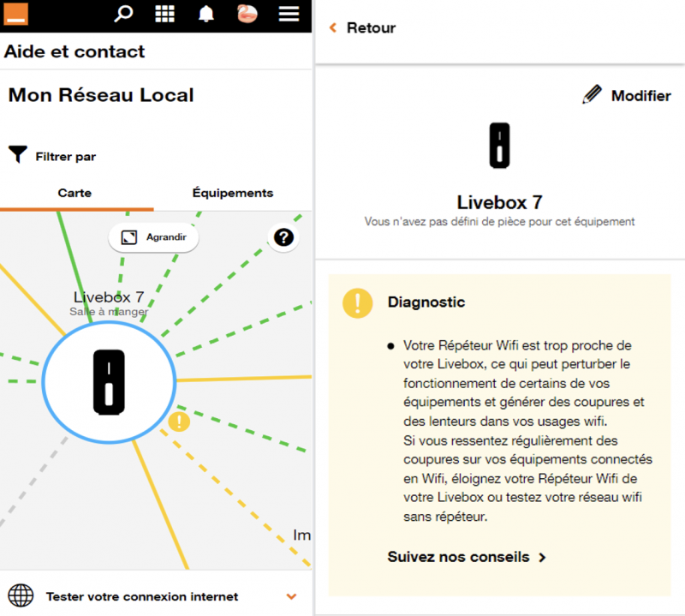Image resolution: width=685 pixels, height=616 pixels.
Task: Click the globe icon for connection test
Action: coord(21,595)
